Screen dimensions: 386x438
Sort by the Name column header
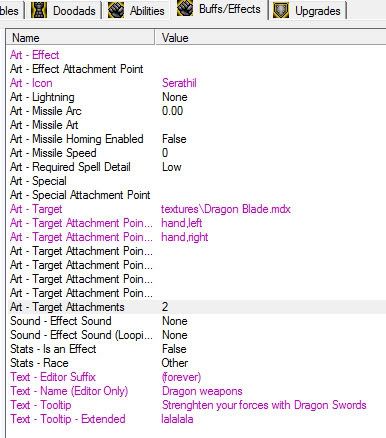point(80,37)
